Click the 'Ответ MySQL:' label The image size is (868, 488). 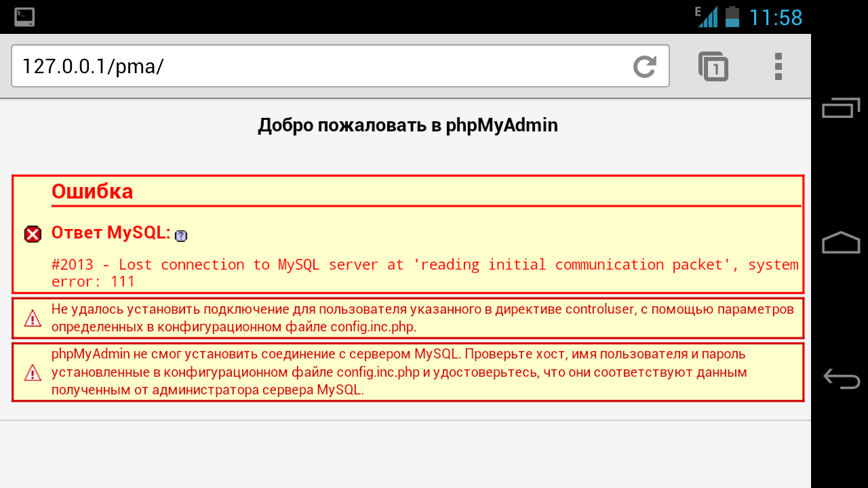[x=111, y=232]
